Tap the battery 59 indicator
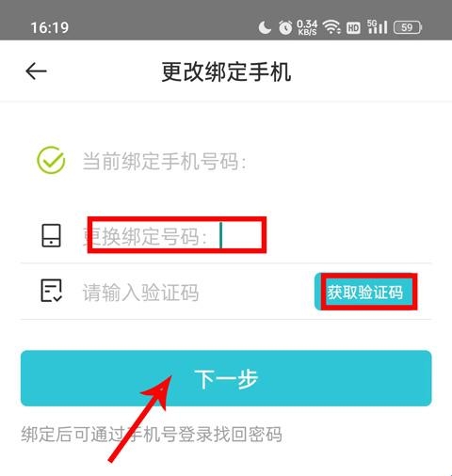452x476 pixels. click(x=408, y=27)
